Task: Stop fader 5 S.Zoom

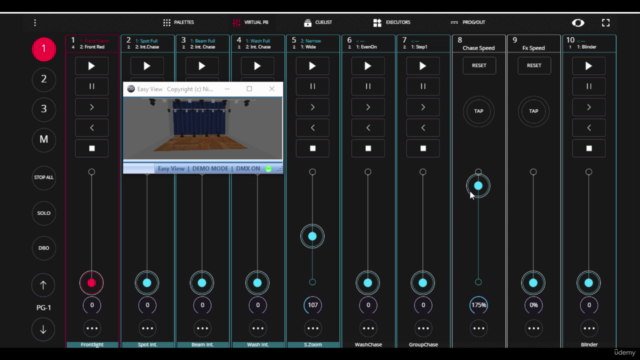Action: [313, 149]
